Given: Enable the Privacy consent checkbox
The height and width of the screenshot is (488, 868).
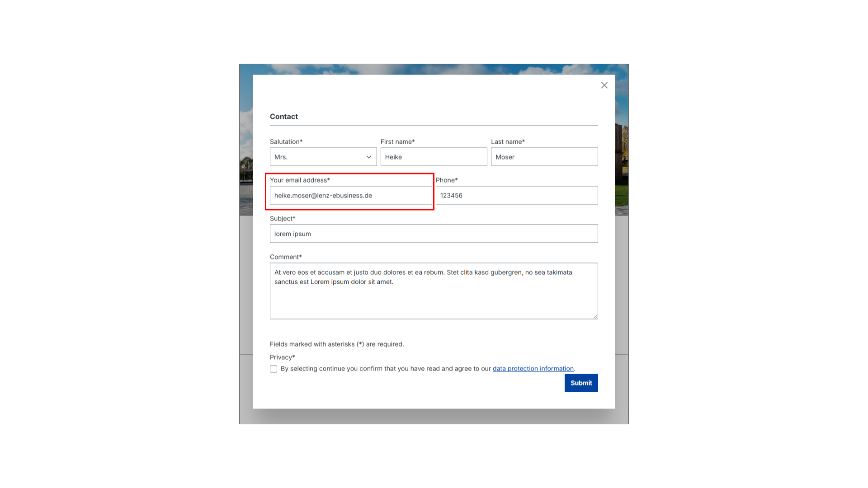Looking at the screenshot, I should pos(273,368).
